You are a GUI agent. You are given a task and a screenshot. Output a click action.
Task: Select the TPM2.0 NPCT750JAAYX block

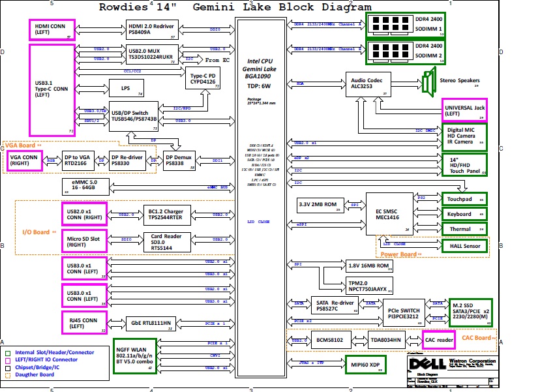tap(369, 286)
